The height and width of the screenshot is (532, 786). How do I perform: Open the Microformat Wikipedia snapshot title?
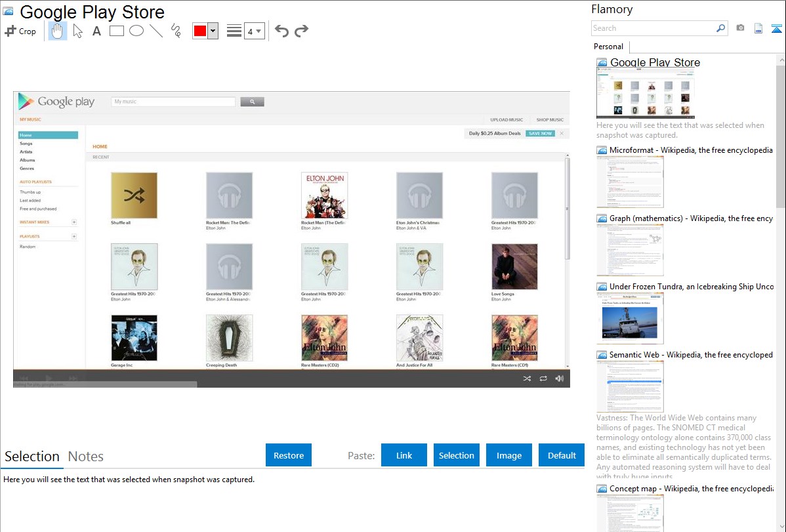691,150
